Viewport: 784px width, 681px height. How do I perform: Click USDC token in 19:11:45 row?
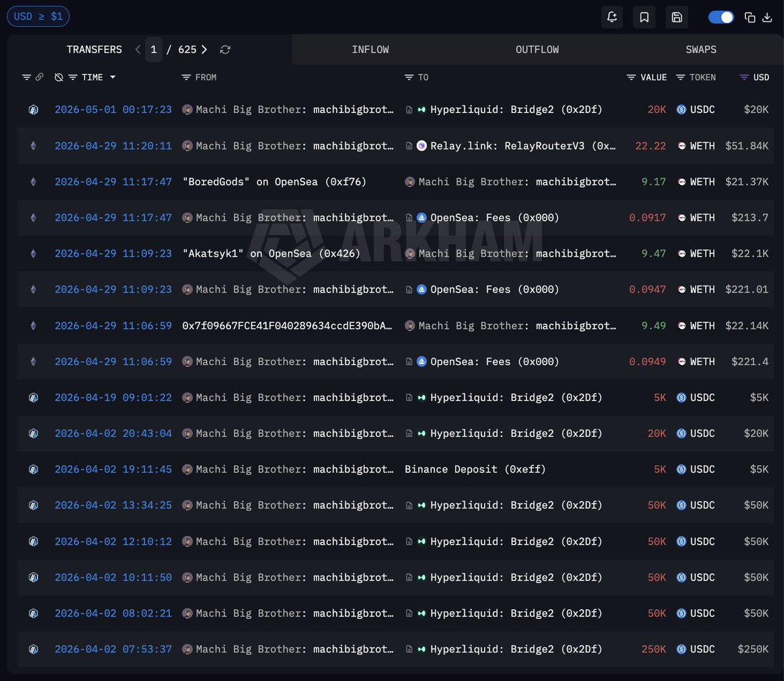point(696,469)
